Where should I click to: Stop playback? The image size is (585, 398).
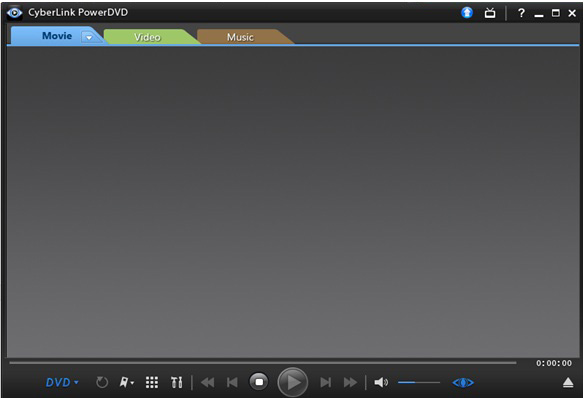pyautogui.click(x=259, y=382)
